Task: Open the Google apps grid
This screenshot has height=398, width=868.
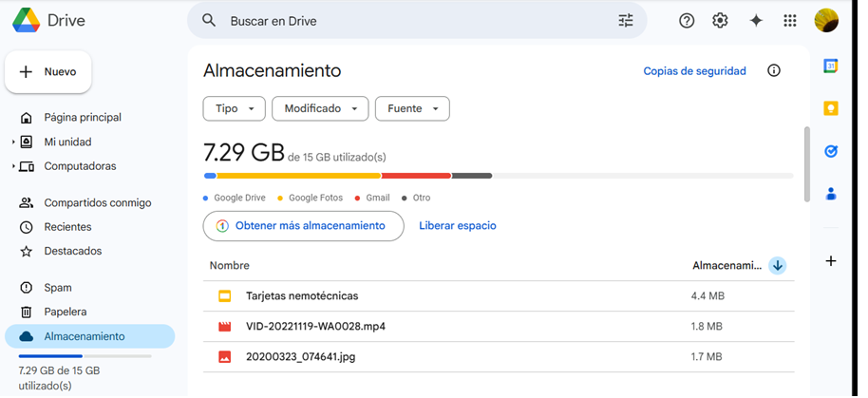Action: (x=790, y=21)
